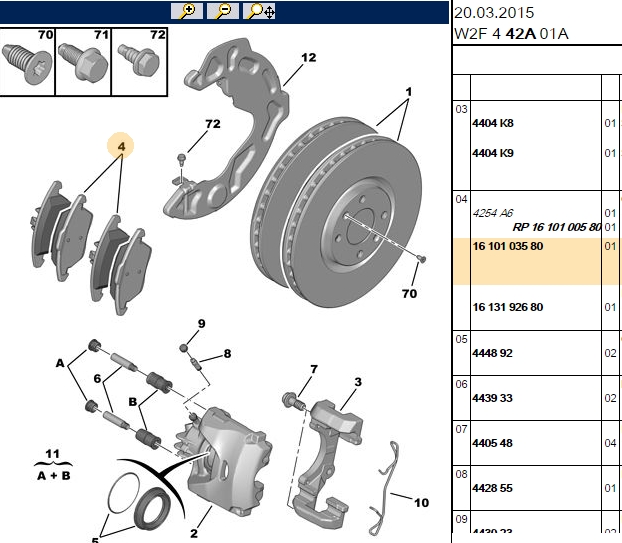Select callout 3 for the caliper carrier

(358, 382)
